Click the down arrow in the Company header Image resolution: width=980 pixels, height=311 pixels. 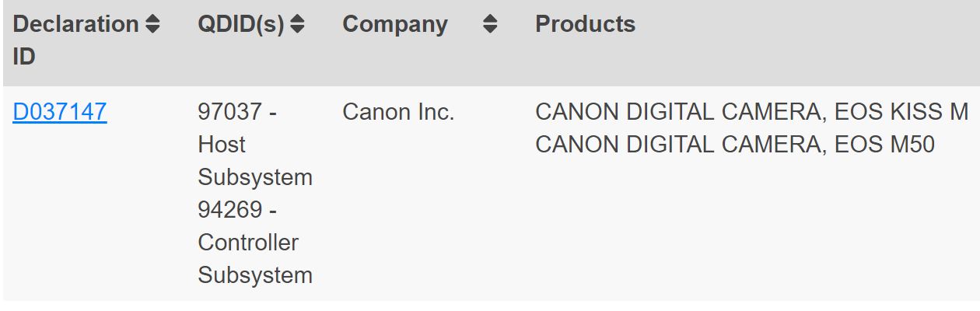tap(489, 30)
